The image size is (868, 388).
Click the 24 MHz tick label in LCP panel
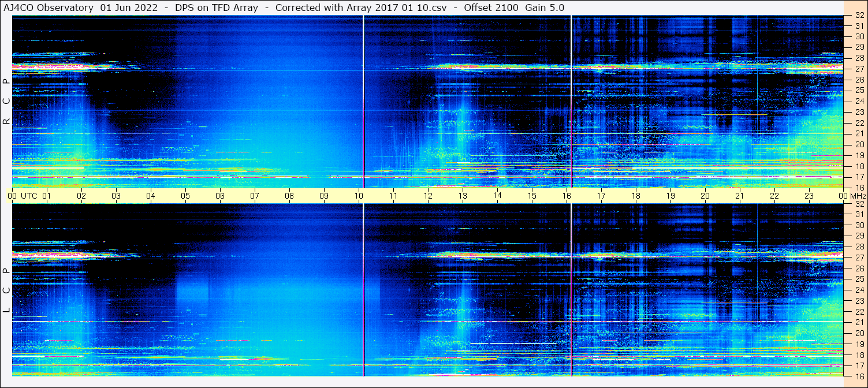pos(859,290)
